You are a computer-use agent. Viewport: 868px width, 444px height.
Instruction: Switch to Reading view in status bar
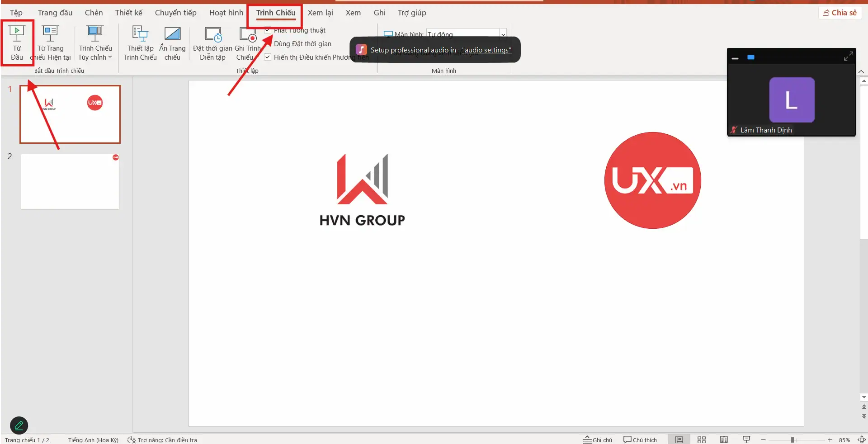pos(724,439)
